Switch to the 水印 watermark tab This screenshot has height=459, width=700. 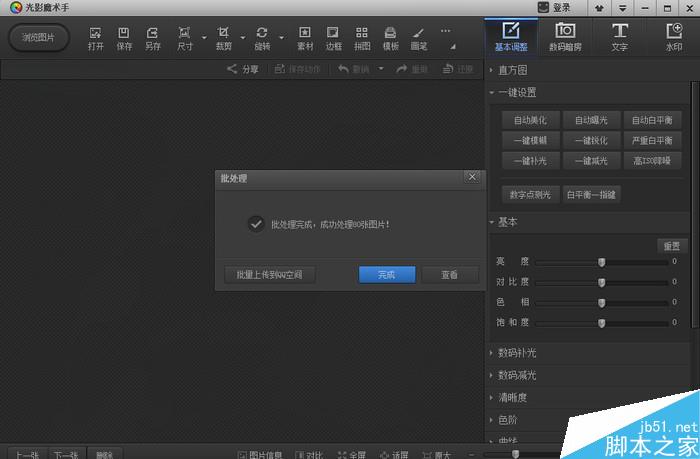[x=674, y=38]
